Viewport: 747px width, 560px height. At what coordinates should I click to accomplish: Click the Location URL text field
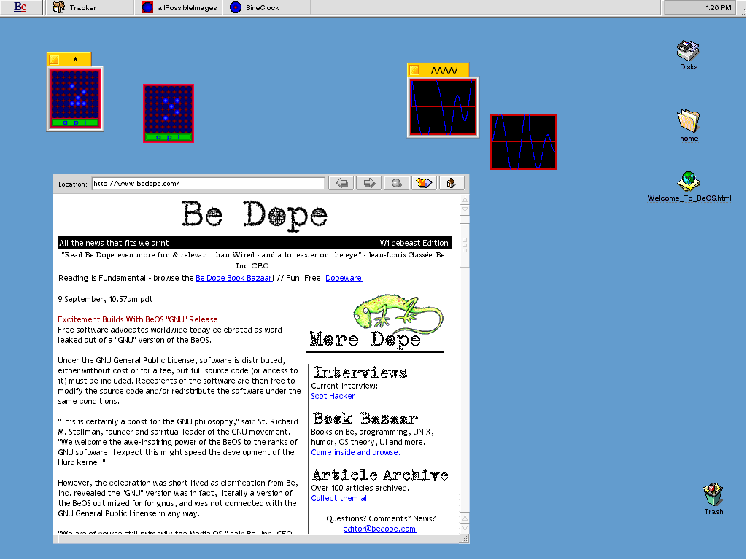click(x=207, y=184)
